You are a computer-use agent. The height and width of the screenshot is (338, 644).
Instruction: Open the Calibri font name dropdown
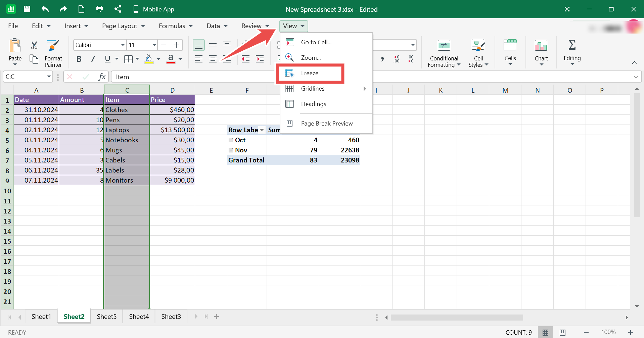click(123, 45)
